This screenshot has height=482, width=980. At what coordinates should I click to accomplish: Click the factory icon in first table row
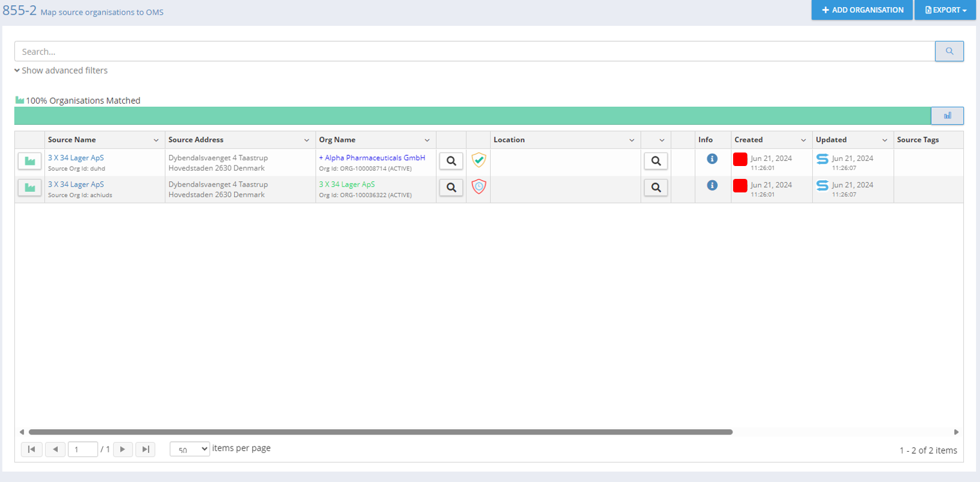click(x=30, y=161)
